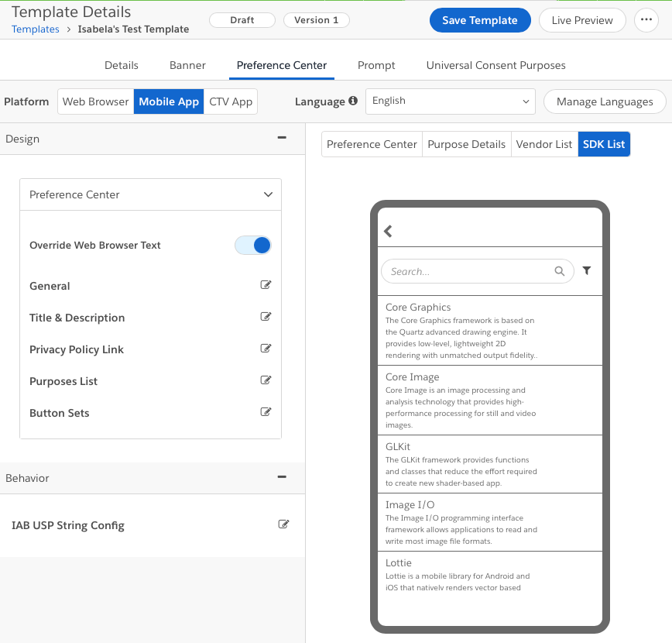Screen dimensions: 672x643
Task: Click the Button Sets edit icon
Action: (266, 412)
